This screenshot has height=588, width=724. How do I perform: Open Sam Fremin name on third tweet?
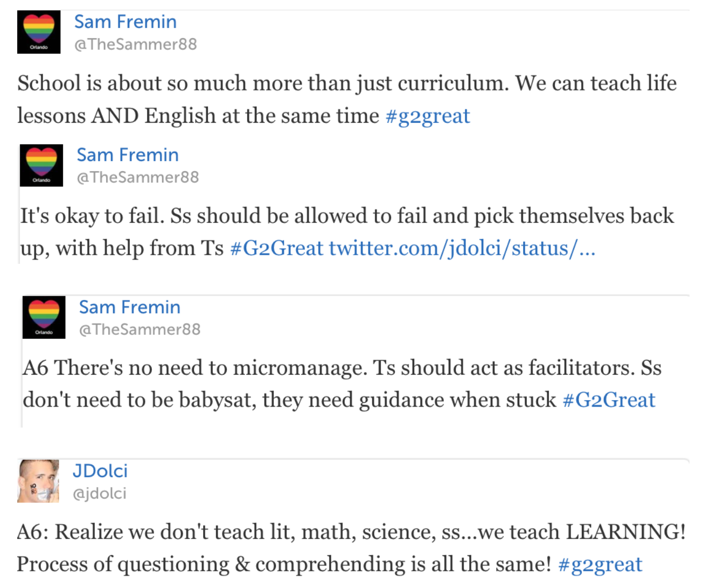130,307
